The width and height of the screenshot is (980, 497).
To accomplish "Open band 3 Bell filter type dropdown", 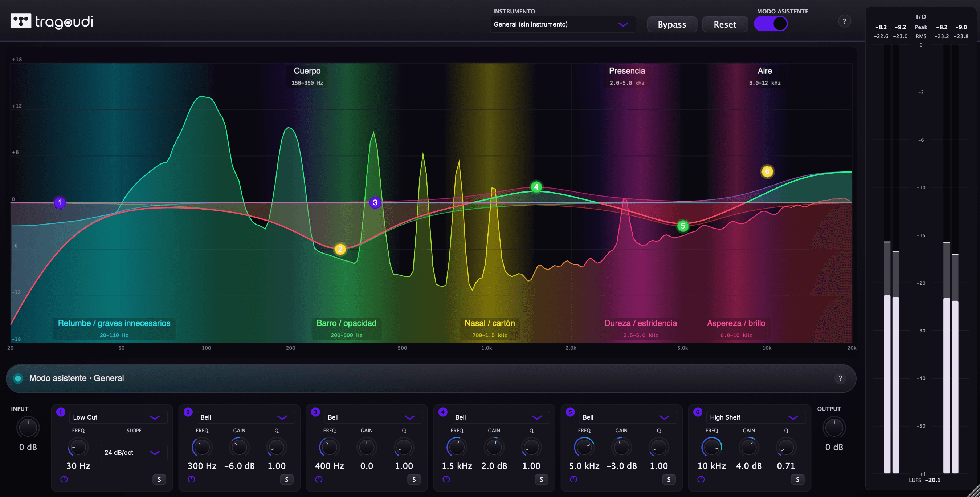I will pos(373,417).
